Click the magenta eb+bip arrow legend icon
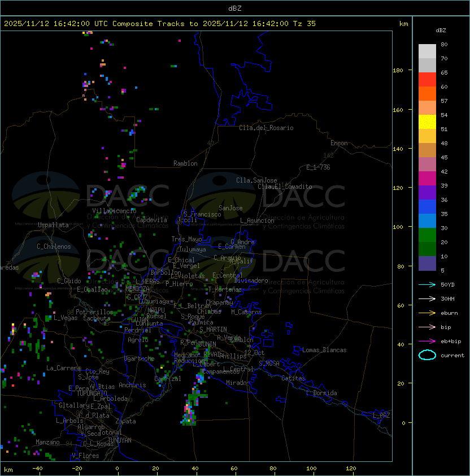Viewport: 470px width, 476px height. (427, 341)
